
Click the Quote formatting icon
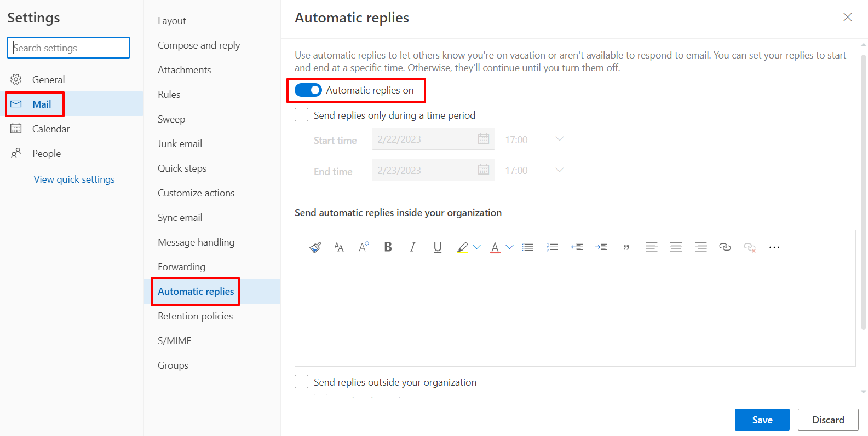(x=626, y=247)
